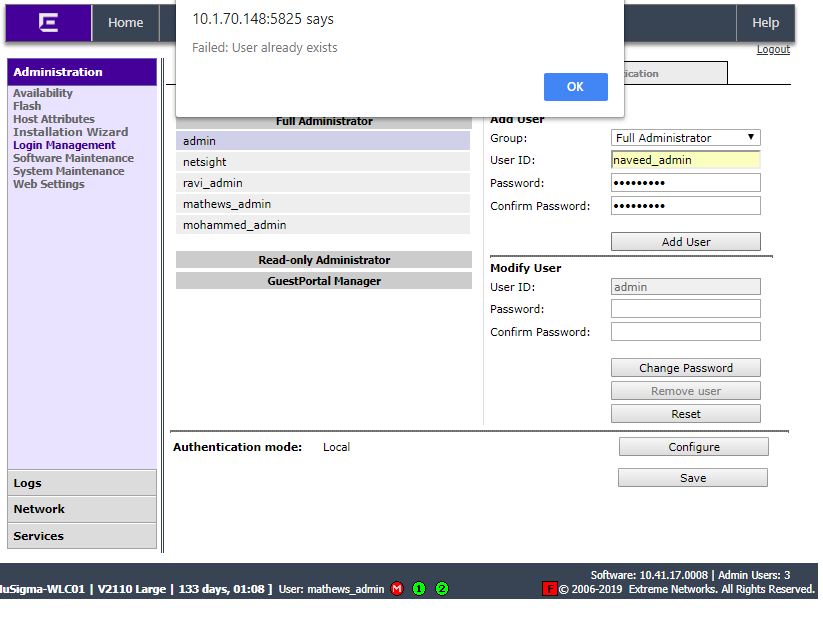Click Configure for Authentication mode
The image size is (823, 619).
point(693,447)
